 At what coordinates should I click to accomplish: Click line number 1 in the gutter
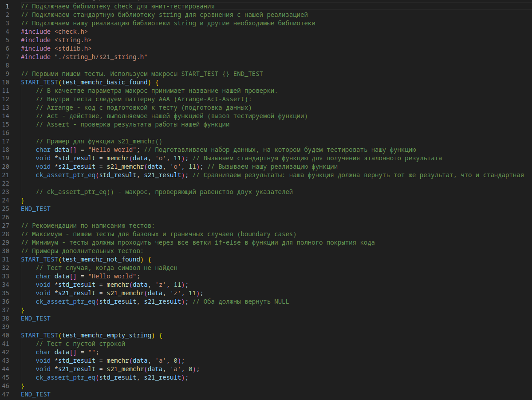[7, 6]
